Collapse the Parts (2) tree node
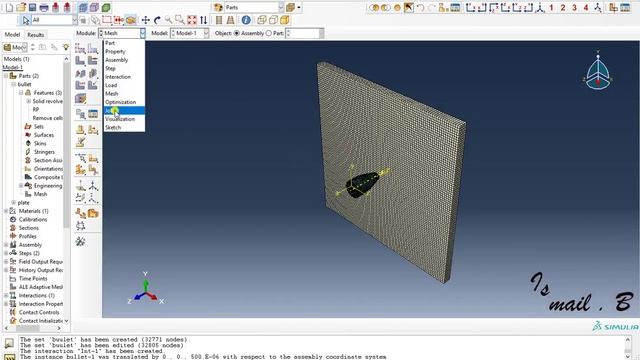640x360 pixels. tap(6, 76)
